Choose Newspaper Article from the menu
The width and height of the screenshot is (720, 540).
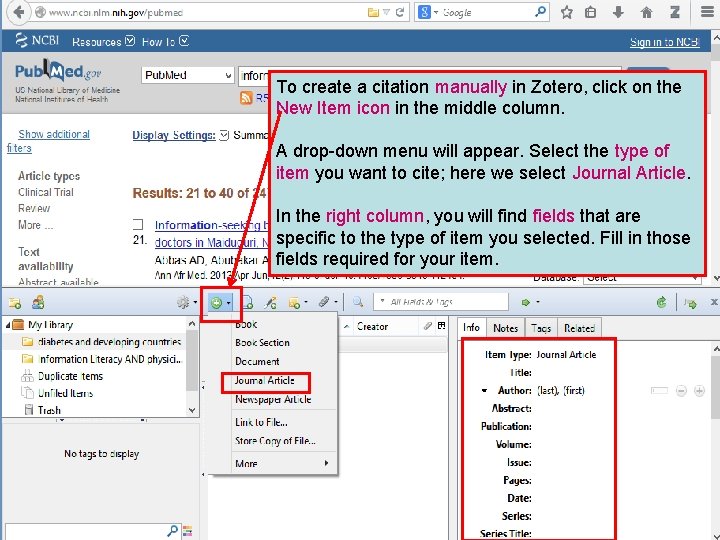(x=273, y=399)
